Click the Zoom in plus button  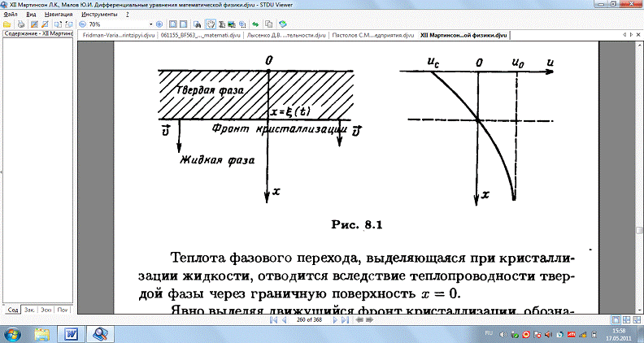pyautogui.click(x=159, y=24)
